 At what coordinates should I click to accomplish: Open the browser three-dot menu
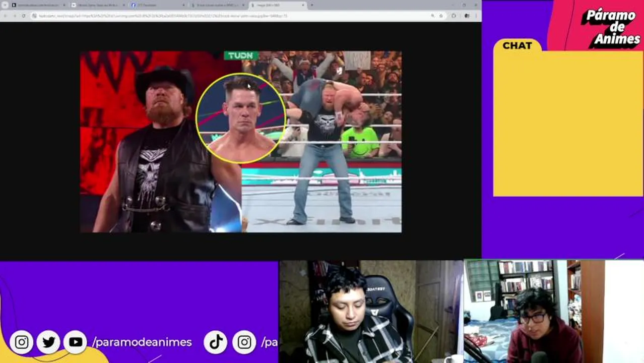pos(476,16)
